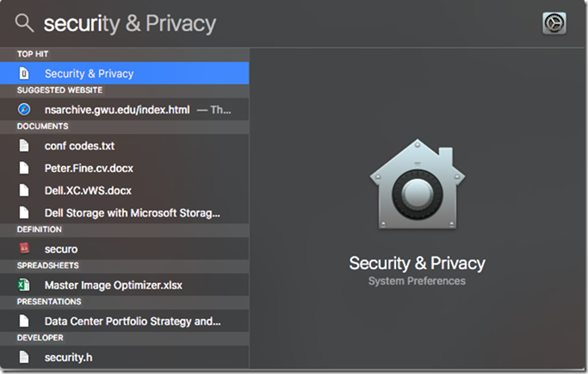Select the securo definition result
Image resolution: width=588 pixels, height=374 pixels.
coord(125,249)
